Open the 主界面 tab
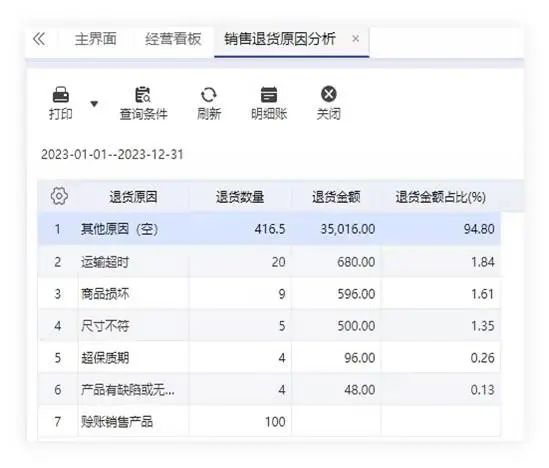549x468 pixels. [x=96, y=39]
